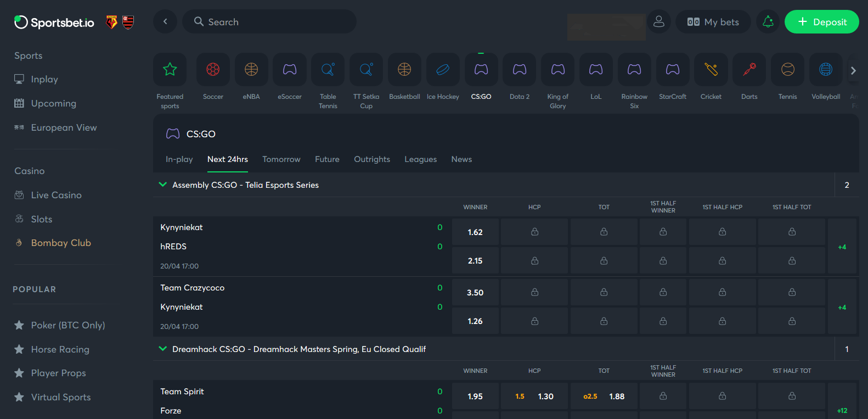Switch to the Tomorrow tab
Screen dimensions: 868x419
281,159
